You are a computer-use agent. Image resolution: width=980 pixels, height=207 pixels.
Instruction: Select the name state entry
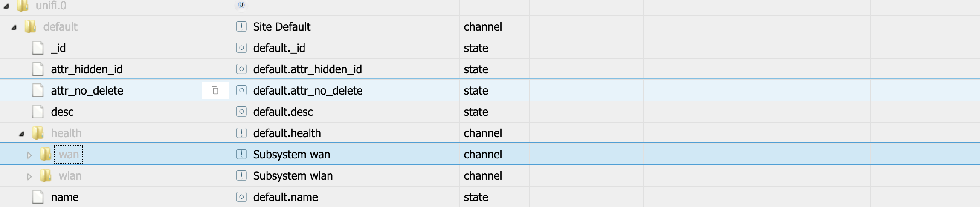coord(65,197)
